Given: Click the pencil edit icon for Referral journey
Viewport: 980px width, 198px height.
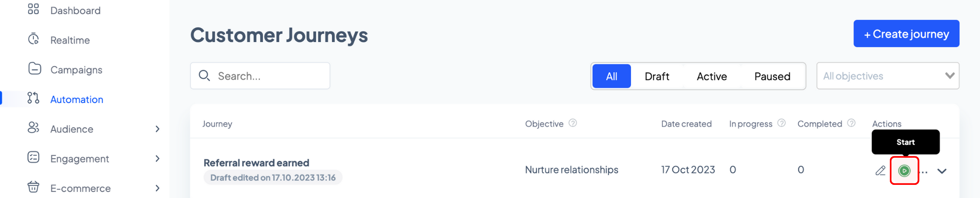Looking at the screenshot, I should (880, 171).
